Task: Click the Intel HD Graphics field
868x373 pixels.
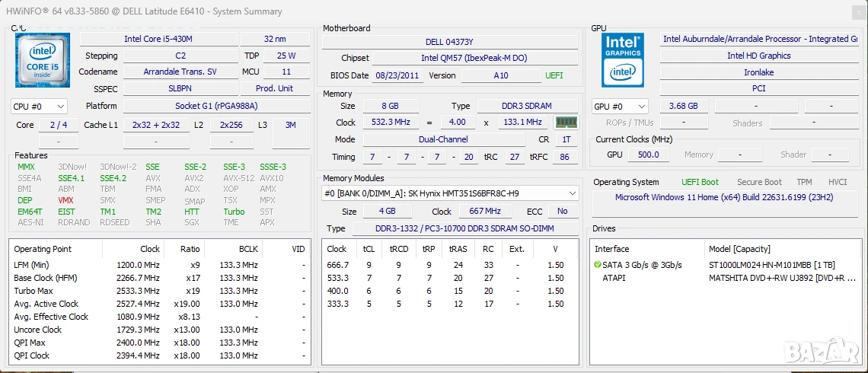Action: tap(759, 56)
